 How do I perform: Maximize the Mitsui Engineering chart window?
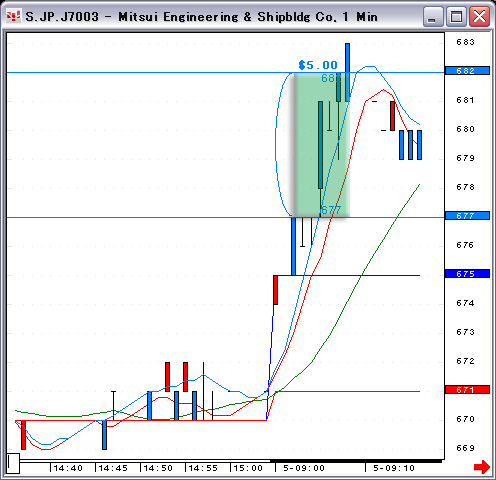pos(456,17)
